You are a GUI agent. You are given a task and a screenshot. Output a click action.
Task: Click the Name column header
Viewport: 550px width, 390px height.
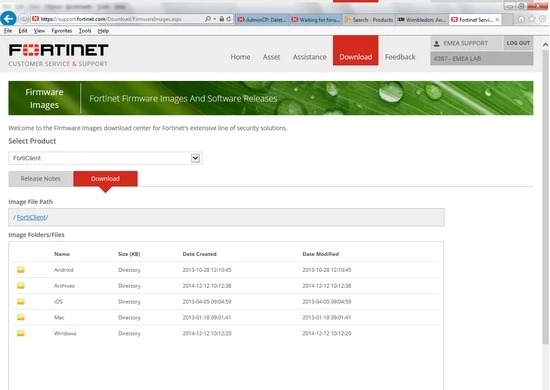coord(62,254)
